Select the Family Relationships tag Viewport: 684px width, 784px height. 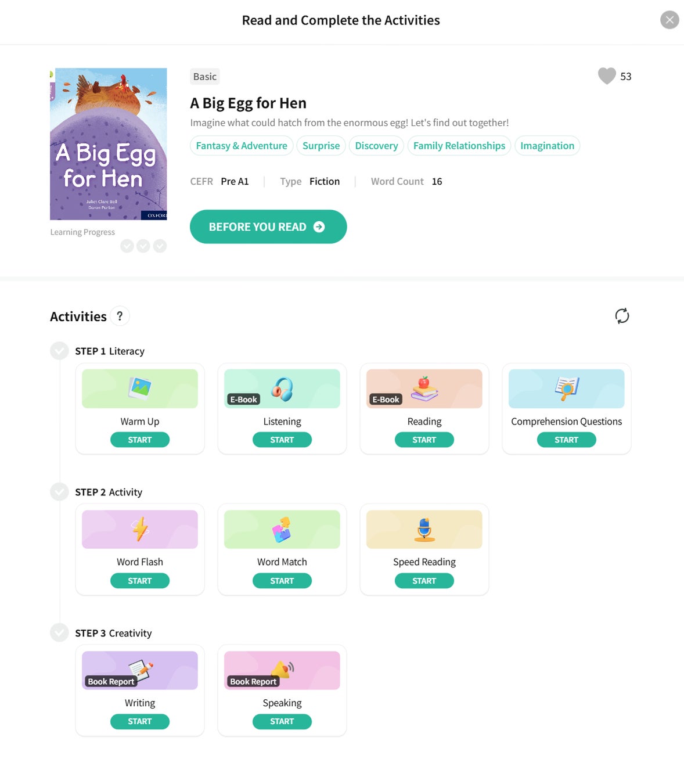click(x=459, y=146)
